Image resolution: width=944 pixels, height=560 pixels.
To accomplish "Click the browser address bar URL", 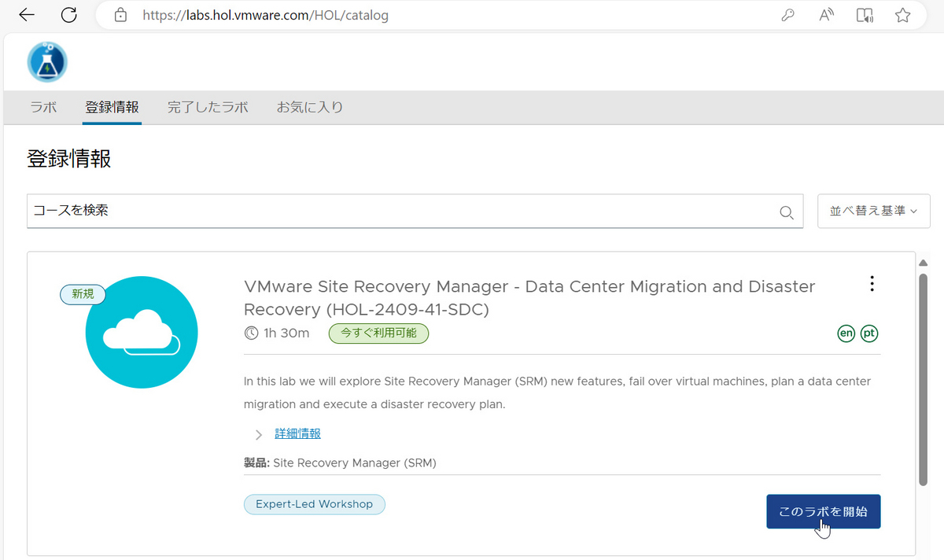I will [266, 15].
